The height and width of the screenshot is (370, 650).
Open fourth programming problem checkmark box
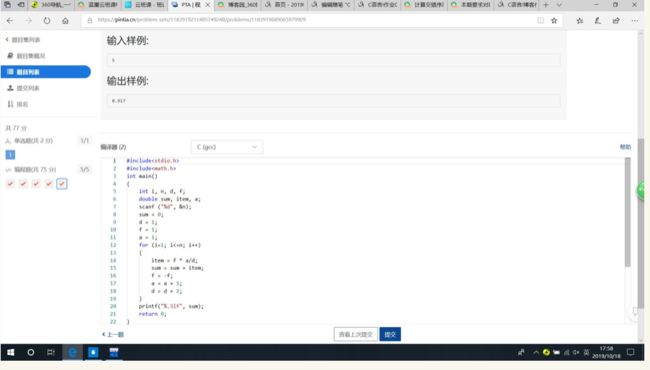point(49,184)
